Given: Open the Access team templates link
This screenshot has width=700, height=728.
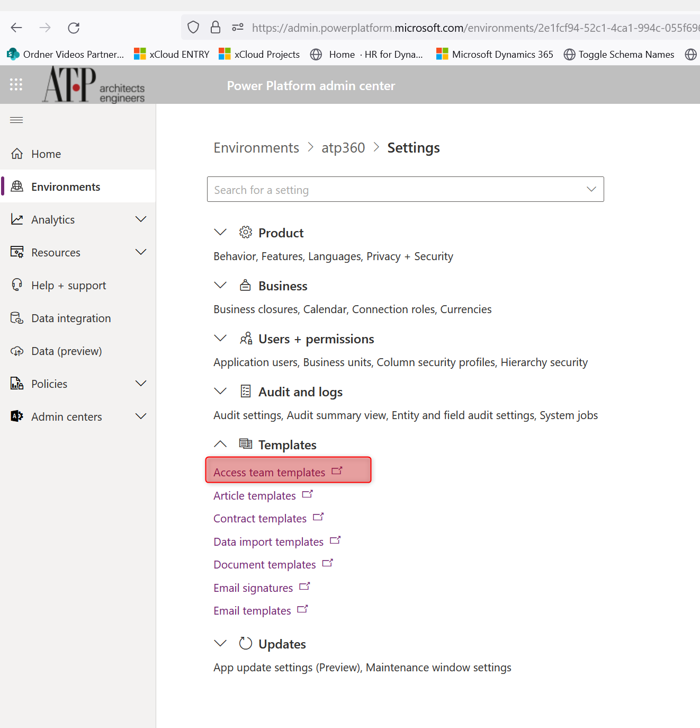Looking at the screenshot, I should coord(270,472).
